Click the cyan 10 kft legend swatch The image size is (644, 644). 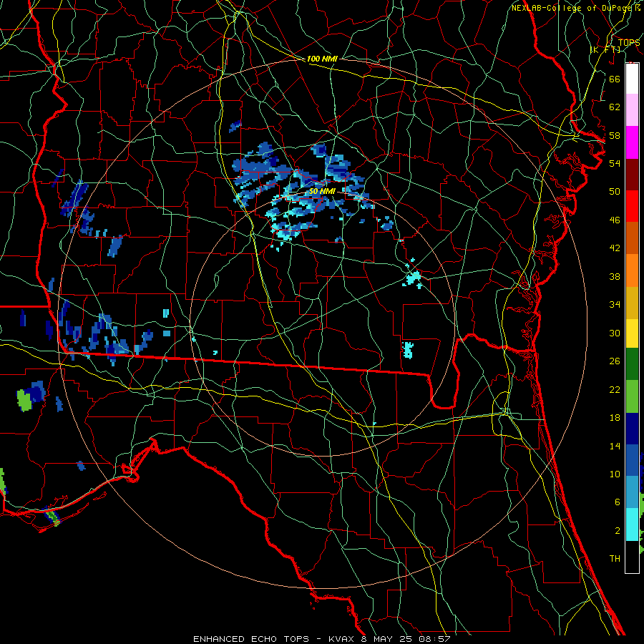click(632, 525)
